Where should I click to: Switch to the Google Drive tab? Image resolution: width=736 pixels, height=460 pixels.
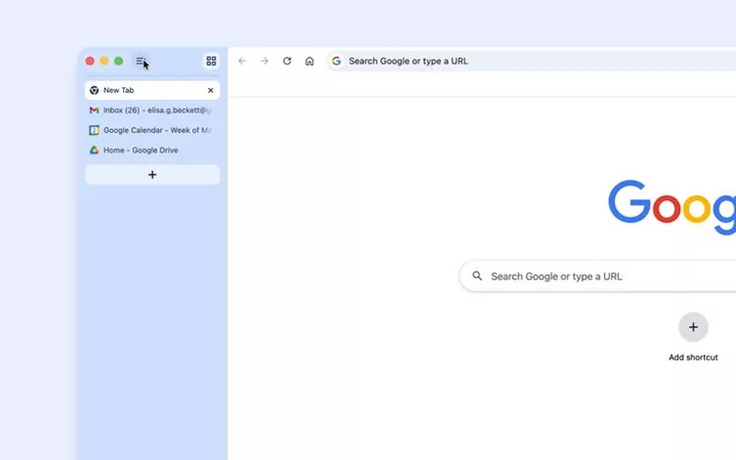(152, 150)
